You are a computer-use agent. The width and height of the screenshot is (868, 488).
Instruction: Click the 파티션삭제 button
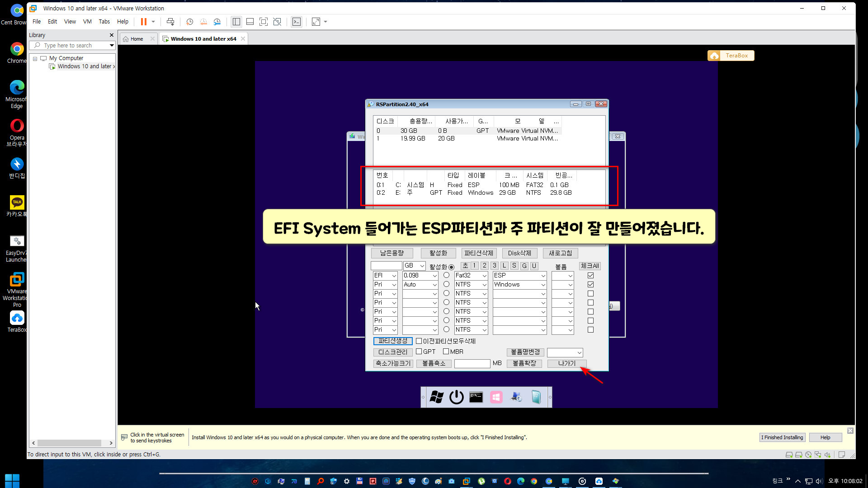tap(479, 253)
